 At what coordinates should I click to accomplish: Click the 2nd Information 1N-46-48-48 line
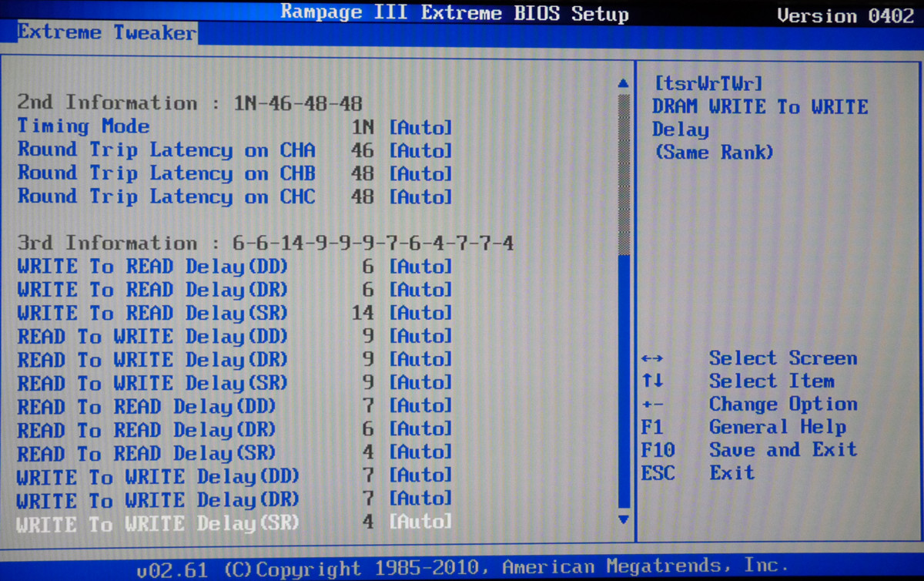coord(189,103)
